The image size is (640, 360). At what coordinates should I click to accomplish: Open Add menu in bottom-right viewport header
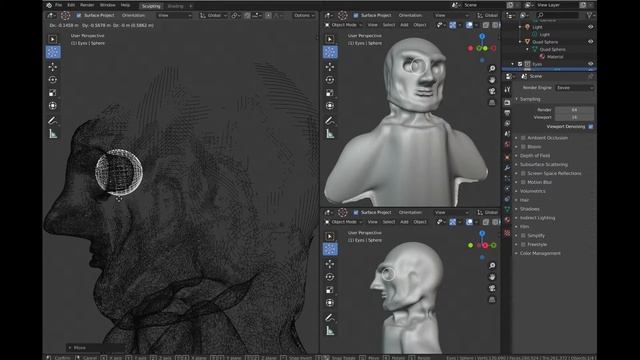404,222
